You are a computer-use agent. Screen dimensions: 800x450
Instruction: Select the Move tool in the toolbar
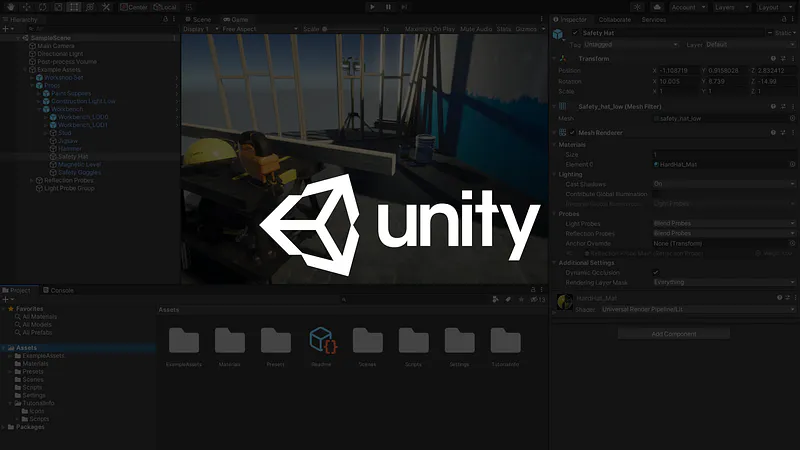27,7
